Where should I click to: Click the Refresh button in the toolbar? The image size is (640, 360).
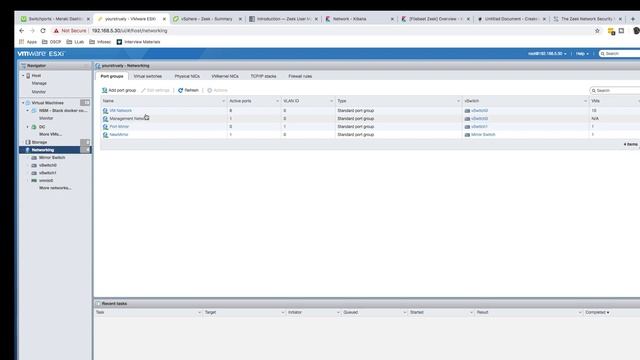click(x=188, y=90)
